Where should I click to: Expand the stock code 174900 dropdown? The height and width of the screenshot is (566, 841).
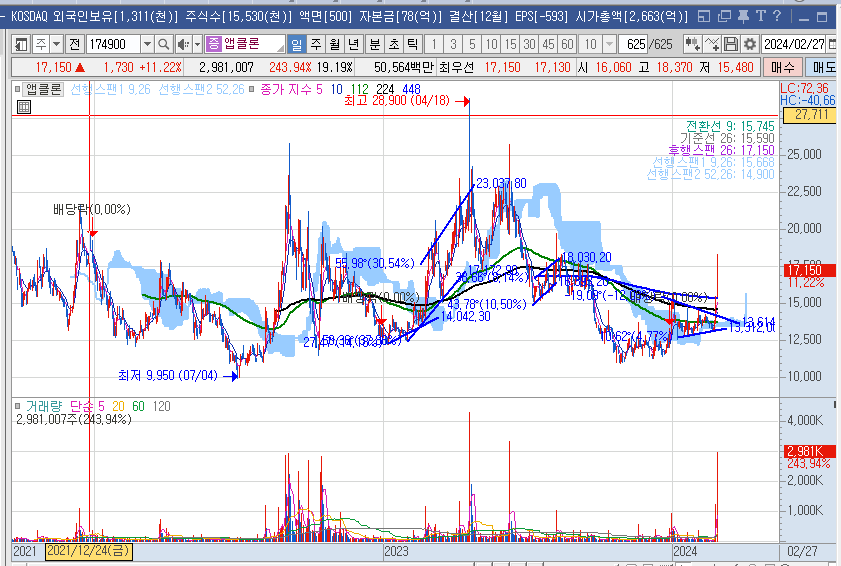pos(147,44)
